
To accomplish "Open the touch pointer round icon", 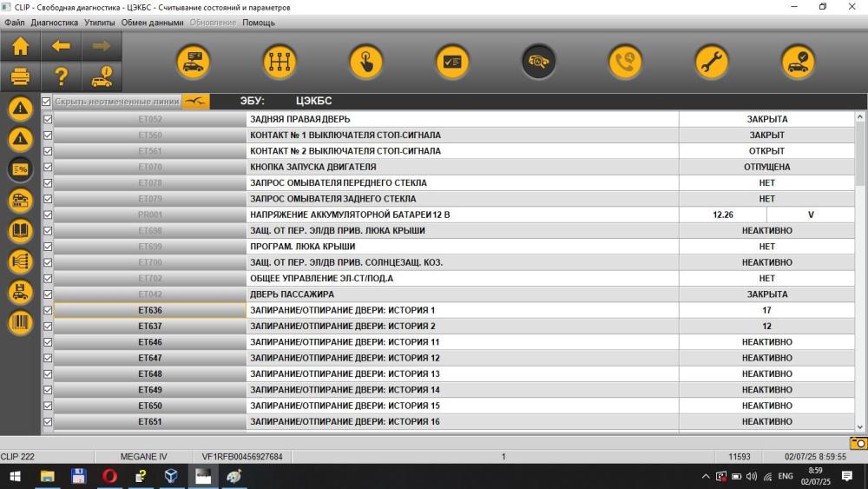I will [366, 62].
